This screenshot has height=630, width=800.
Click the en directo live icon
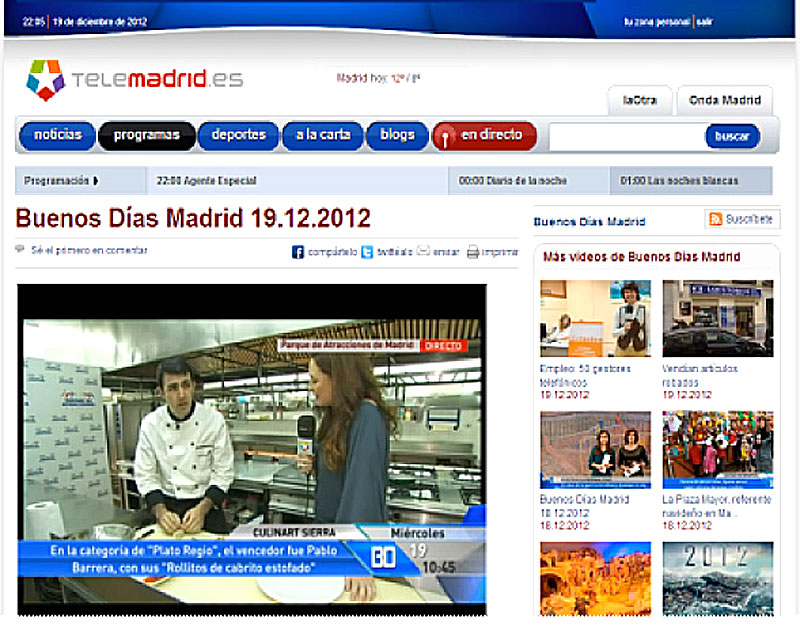(445, 135)
